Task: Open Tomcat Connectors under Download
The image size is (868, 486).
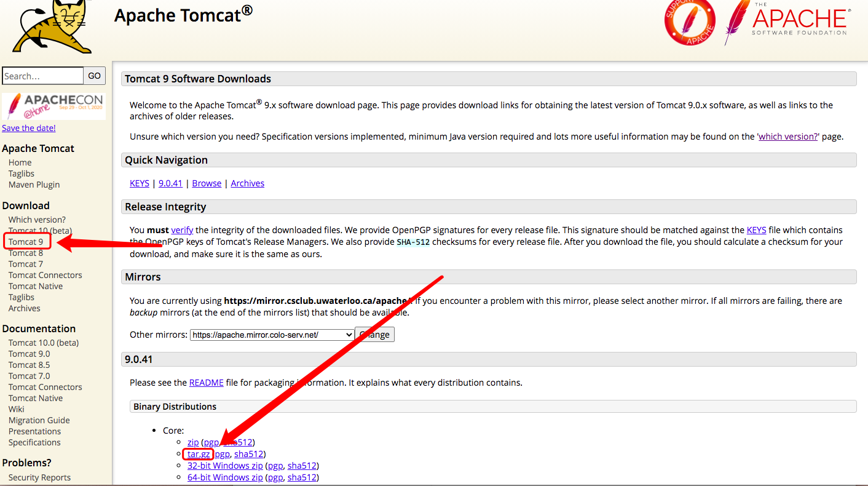Action: click(45, 275)
